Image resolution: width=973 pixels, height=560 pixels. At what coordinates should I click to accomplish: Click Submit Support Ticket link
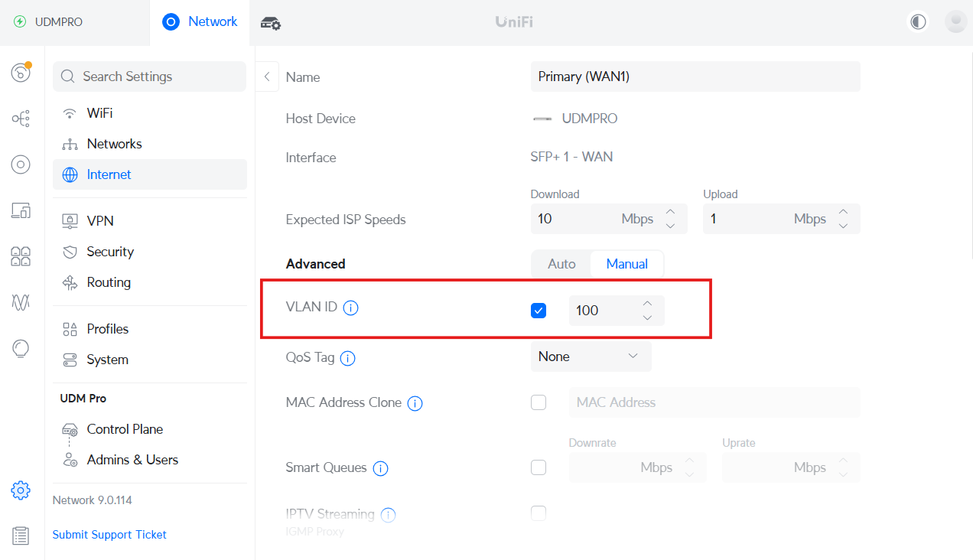pyautogui.click(x=109, y=535)
